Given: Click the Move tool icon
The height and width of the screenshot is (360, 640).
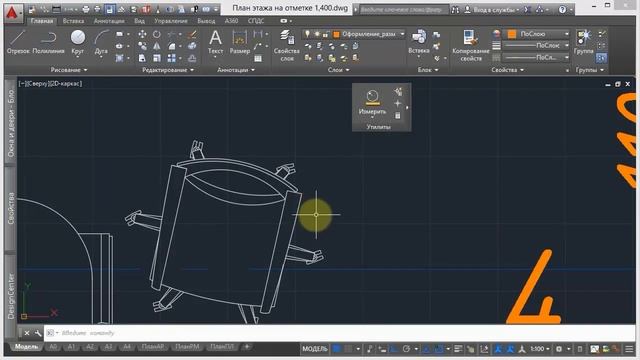Looking at the screenshot, I should (142, 34).
